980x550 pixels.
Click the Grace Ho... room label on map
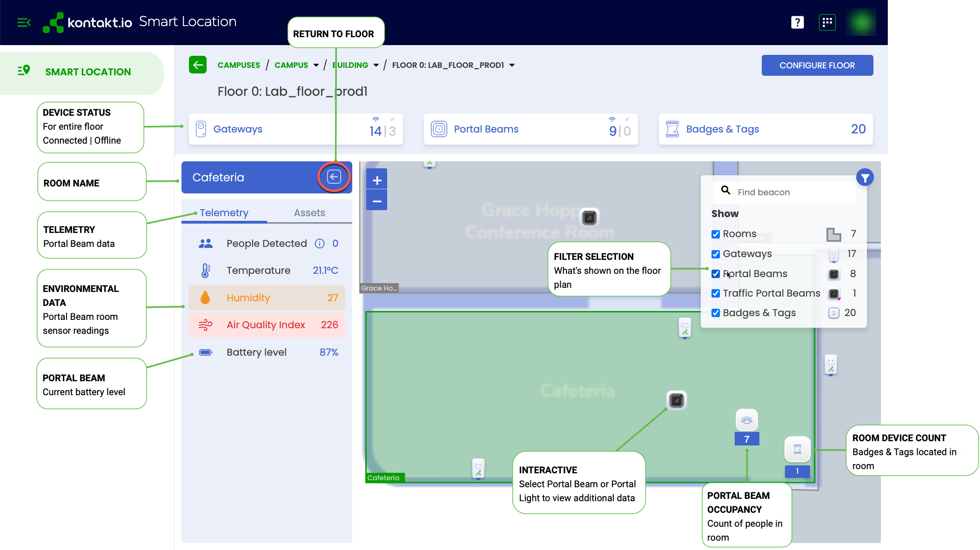pyautogui.click(x=379, y=288)
